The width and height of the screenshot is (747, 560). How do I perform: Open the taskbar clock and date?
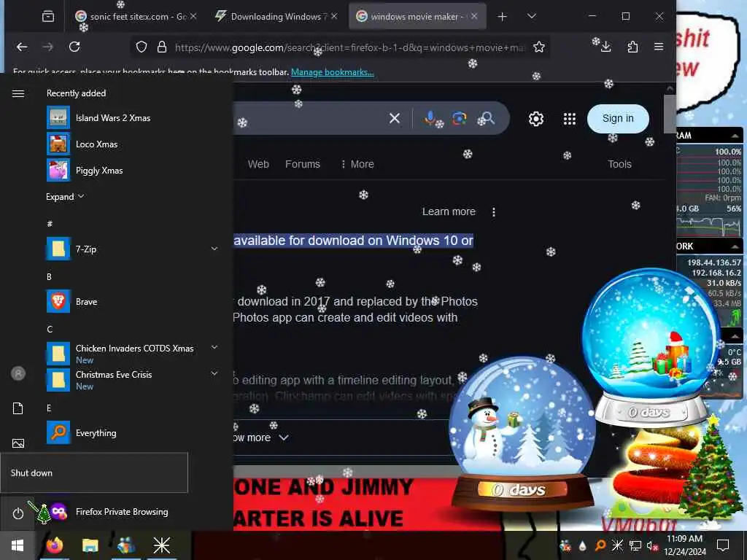click(x=684, y=545)
